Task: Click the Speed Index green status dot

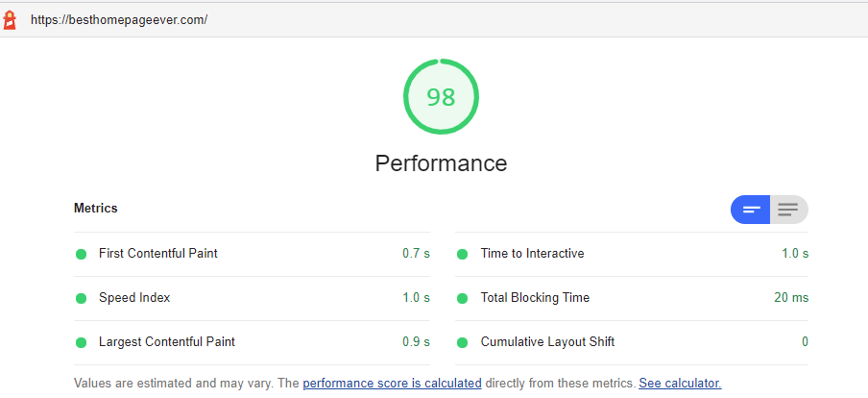Action: [x=81, y=298]
